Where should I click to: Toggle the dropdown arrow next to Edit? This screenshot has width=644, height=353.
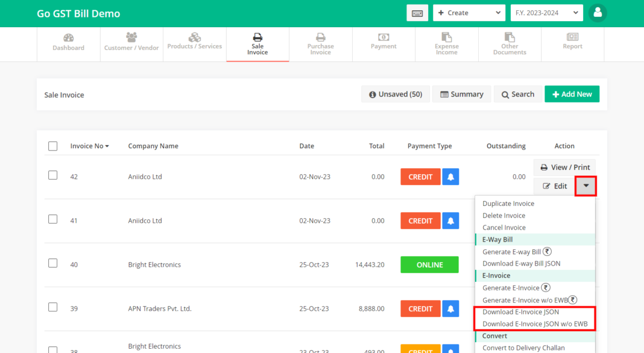coord(586,186)
